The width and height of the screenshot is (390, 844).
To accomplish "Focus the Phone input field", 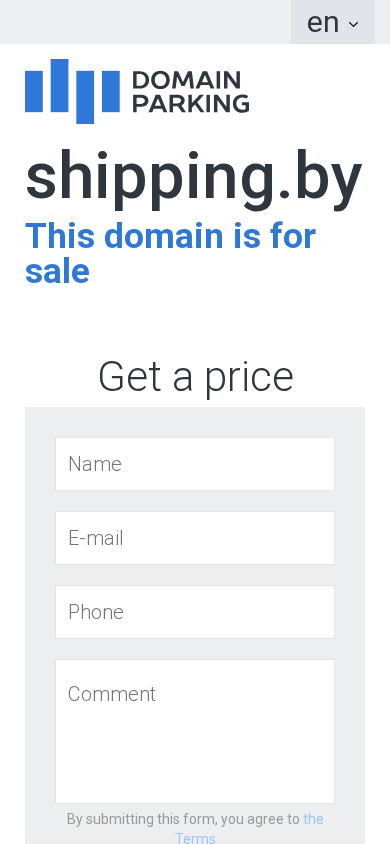I will click(195, 612).
